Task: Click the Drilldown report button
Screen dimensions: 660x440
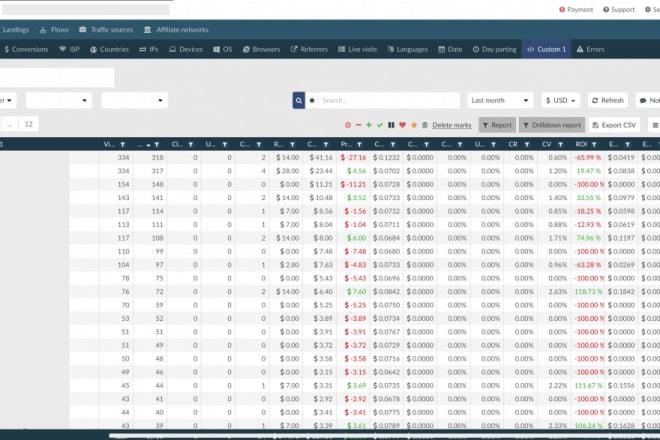Action: click(x=552, y=125)
